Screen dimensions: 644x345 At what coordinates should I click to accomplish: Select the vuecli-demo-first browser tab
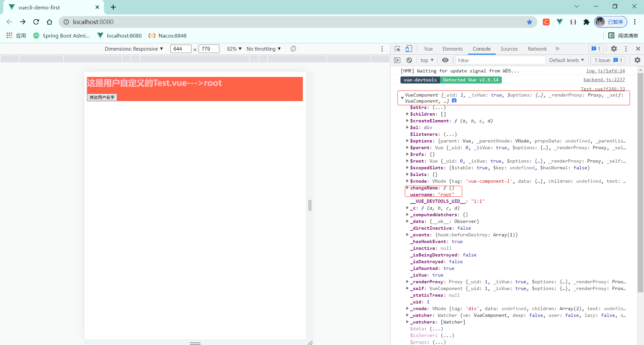pos(54,7)
